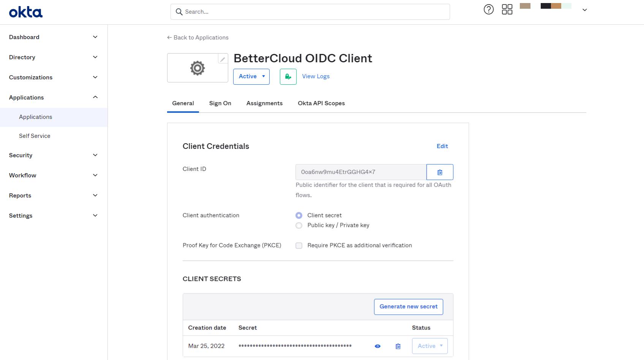Image resolution: width=644 pixels, height=360 pixels.
Task: Open the Okta help icon
Action: [x=488, y=9]
